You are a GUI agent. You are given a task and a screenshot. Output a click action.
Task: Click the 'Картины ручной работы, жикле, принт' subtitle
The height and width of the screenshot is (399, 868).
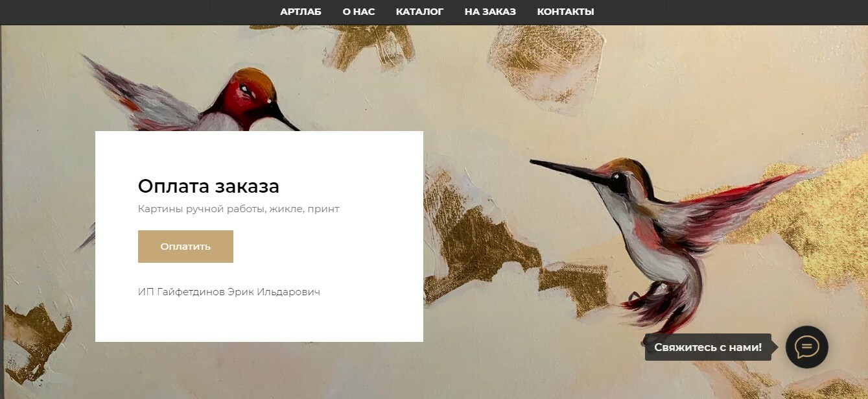(239, 209)
